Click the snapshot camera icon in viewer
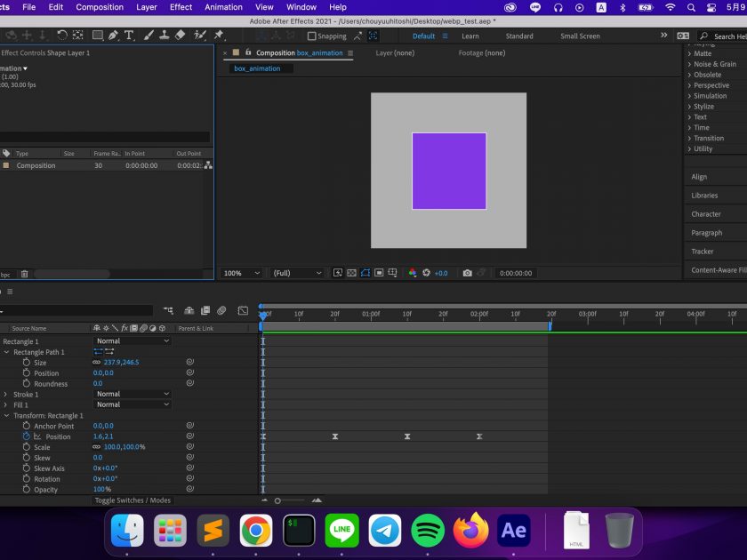 point(467,273)
